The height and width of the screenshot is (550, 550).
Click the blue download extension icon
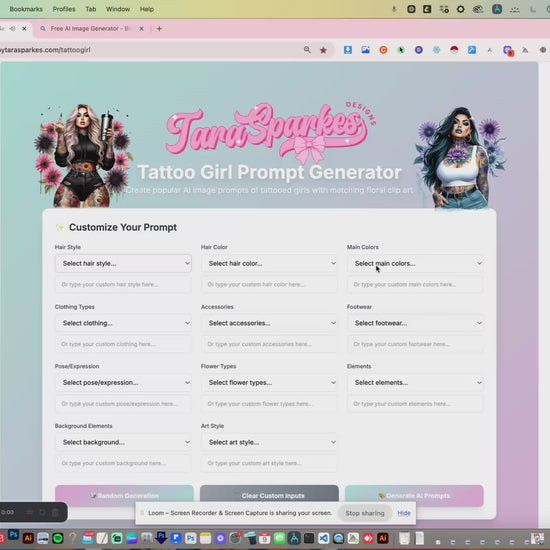(x=348, y=50)
